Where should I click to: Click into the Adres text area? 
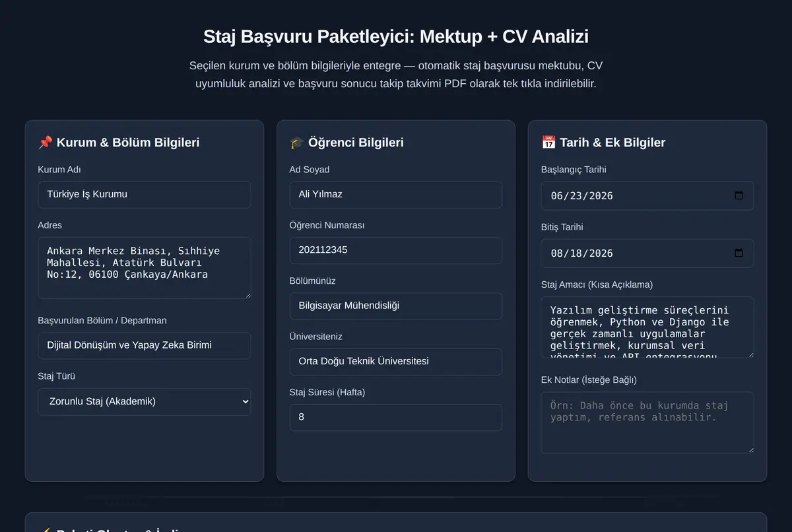[x=145, y=268]
